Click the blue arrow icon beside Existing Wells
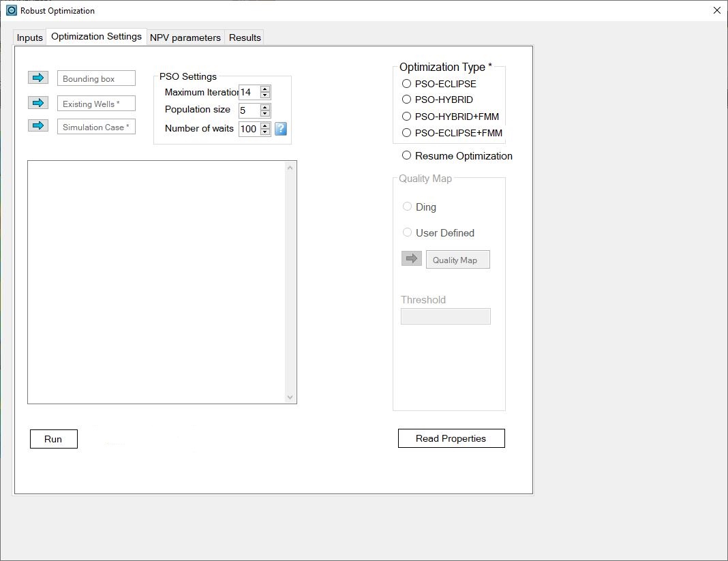This screenshot has height=561, width=728. [x=38, y=102]
